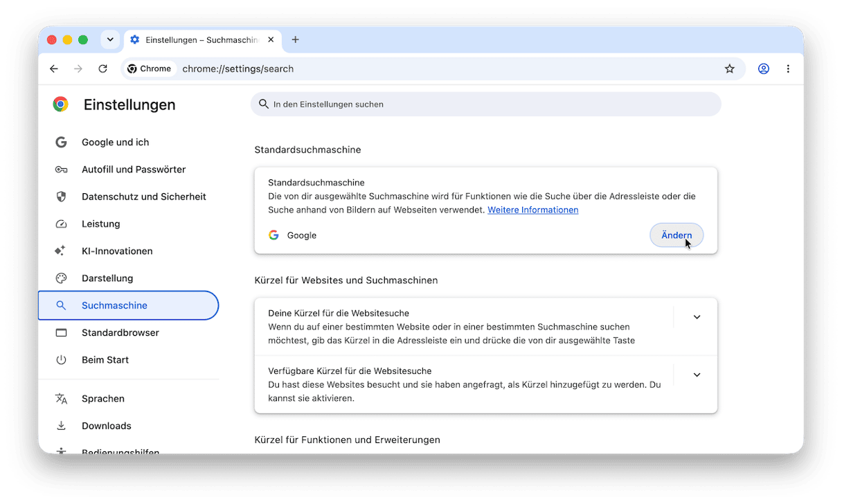This screenshot has width=842, height=504.
Task: Click the key icon for Autofill und Passwörter
Action: coord(61,170)
